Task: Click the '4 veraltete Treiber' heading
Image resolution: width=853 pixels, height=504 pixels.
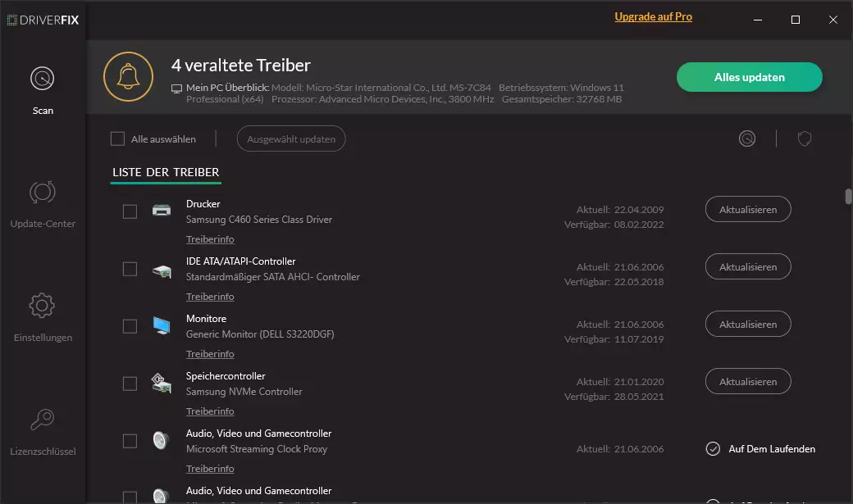Action: point(241,66)
